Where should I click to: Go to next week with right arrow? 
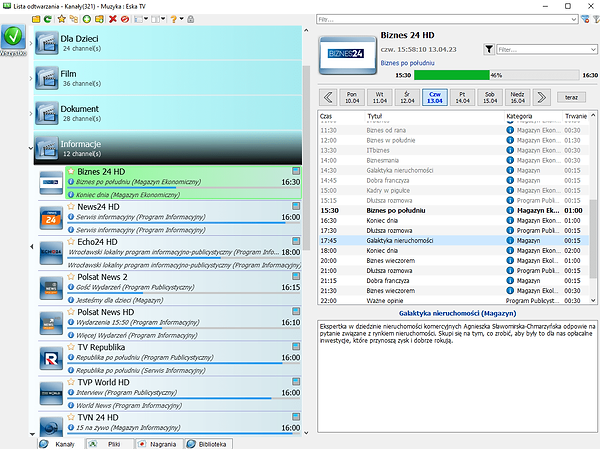pos(541,97)
